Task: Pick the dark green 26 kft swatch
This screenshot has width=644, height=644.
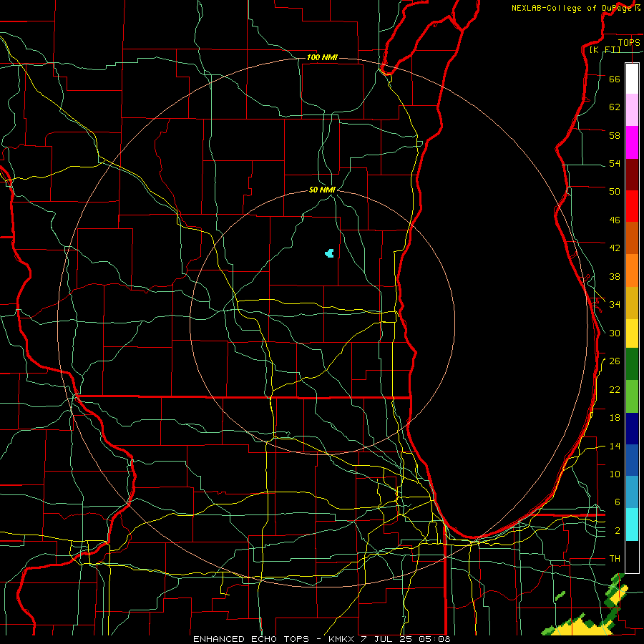Action: (x=632, y=364)
